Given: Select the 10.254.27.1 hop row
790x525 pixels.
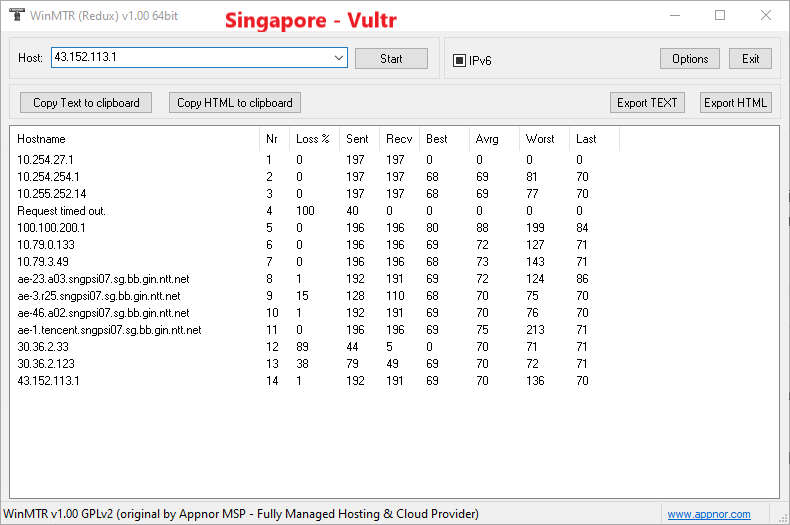Looking at the screenshot, I should 315,160.
